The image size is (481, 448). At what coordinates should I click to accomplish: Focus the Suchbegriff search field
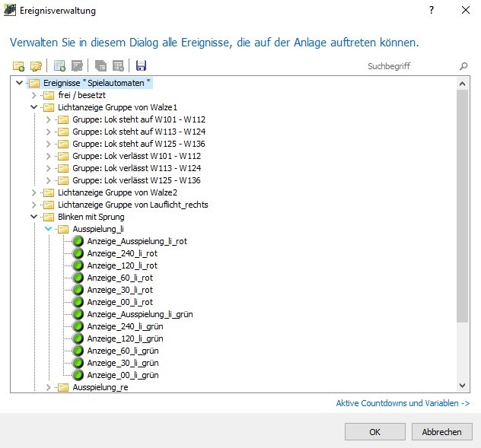pyautogui.click(x=411, y=66)
